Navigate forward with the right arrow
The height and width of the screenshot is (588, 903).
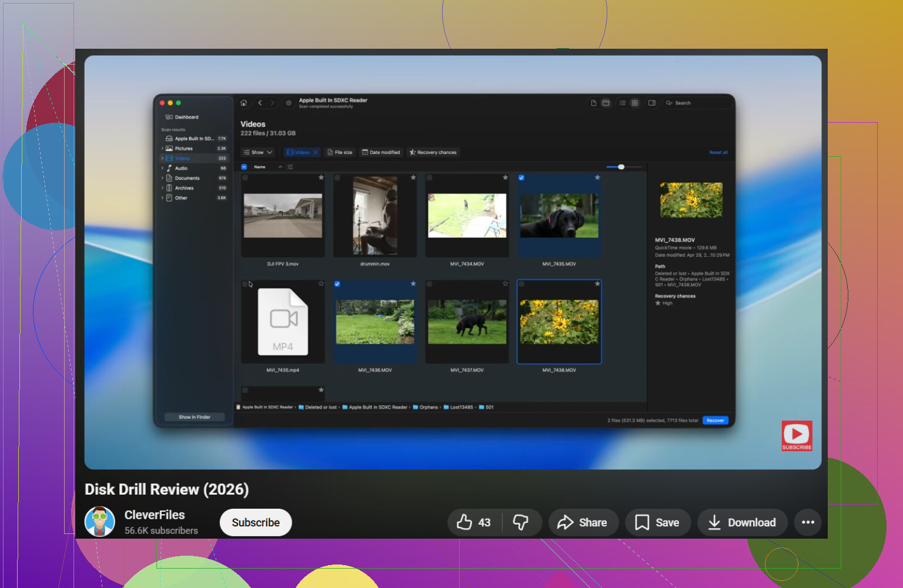(272, 103)
